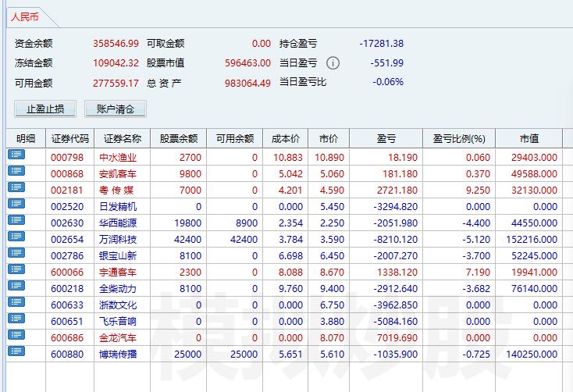Sort by 证券名称 column header
The height and width of the screenshot is (392, 573).
[122, 138]
